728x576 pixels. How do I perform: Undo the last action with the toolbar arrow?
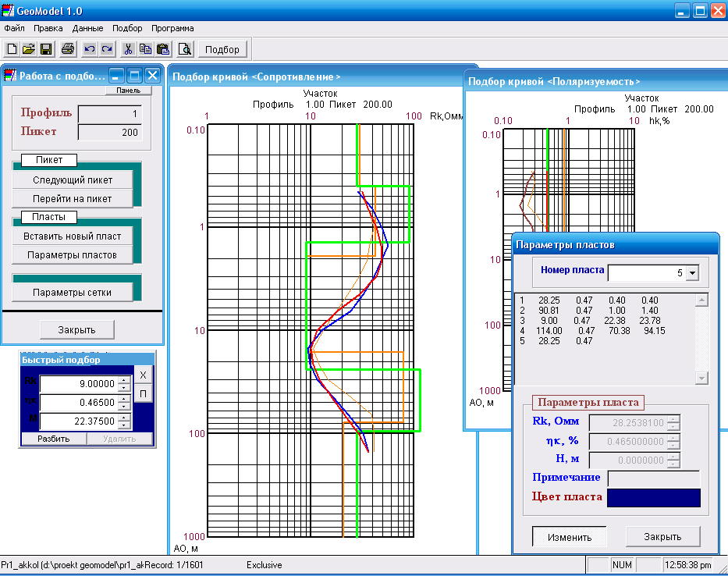coord(89,49)
